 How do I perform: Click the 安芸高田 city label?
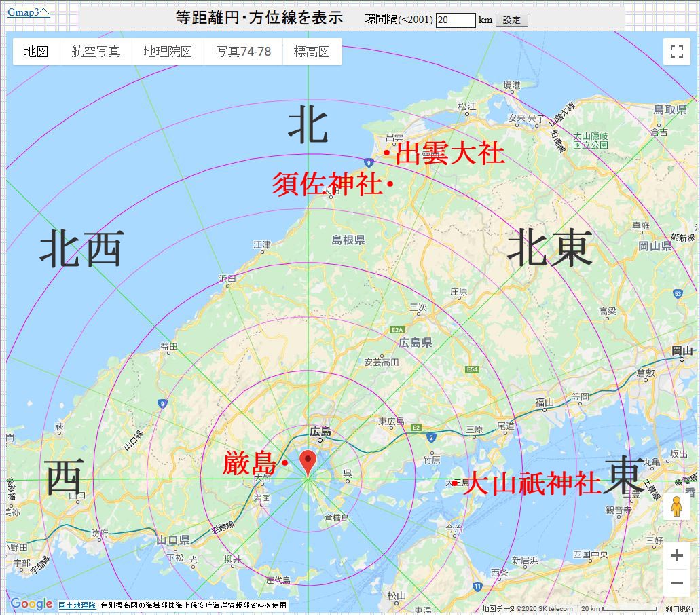(382, 362)
